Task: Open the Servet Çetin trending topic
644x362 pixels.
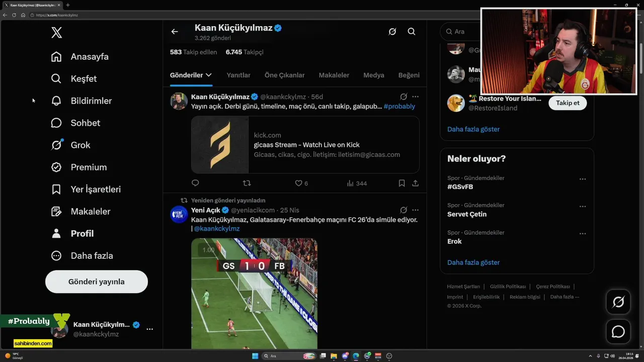Action: tap(467, 214)
